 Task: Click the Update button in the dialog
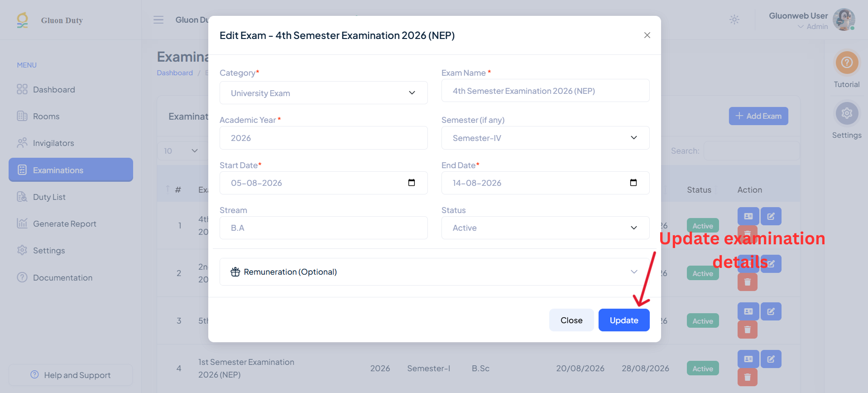point(624,320)
